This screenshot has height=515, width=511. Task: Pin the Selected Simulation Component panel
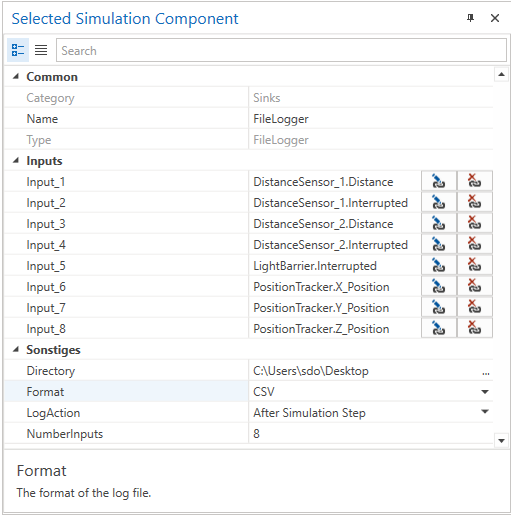click(x=470, y=18)
